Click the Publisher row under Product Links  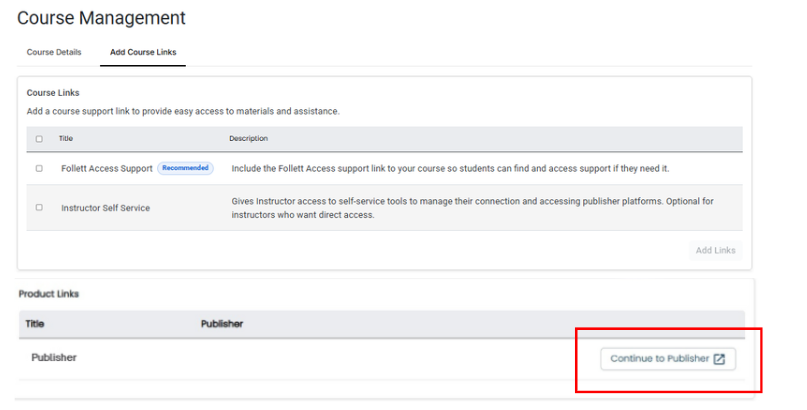(382, 359)
